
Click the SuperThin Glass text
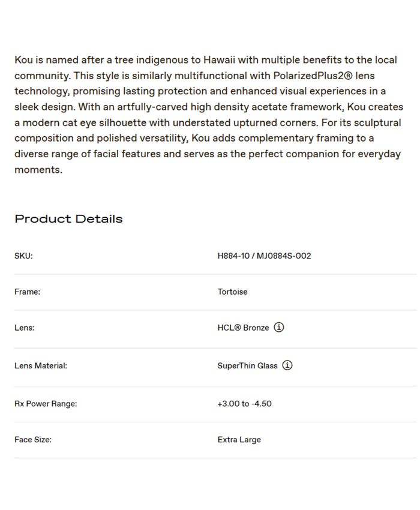coord(247,366)
